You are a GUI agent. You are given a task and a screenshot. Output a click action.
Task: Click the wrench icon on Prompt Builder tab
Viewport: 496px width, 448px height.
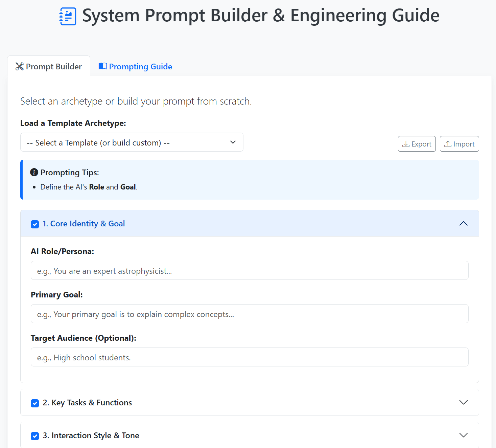[20, 67]
